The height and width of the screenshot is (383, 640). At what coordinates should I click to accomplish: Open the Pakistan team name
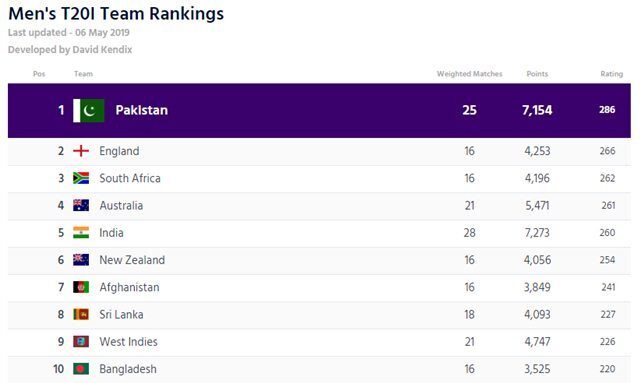[142, 110]
